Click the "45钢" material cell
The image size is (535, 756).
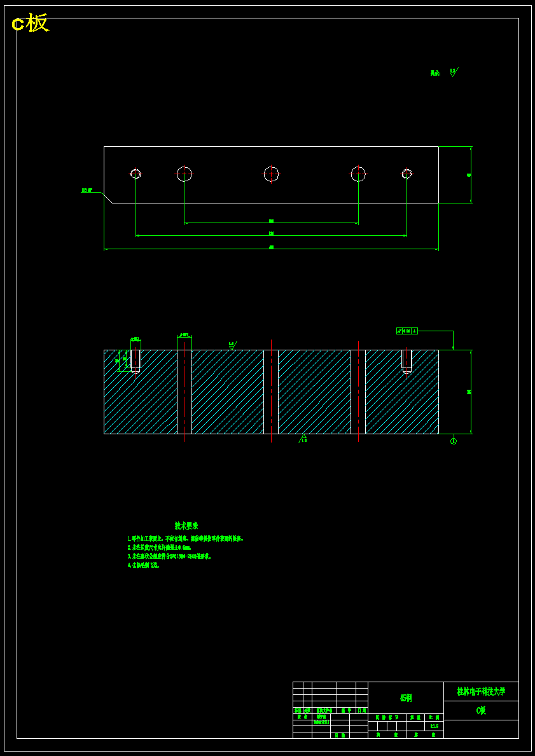click(x=406, y=698)
